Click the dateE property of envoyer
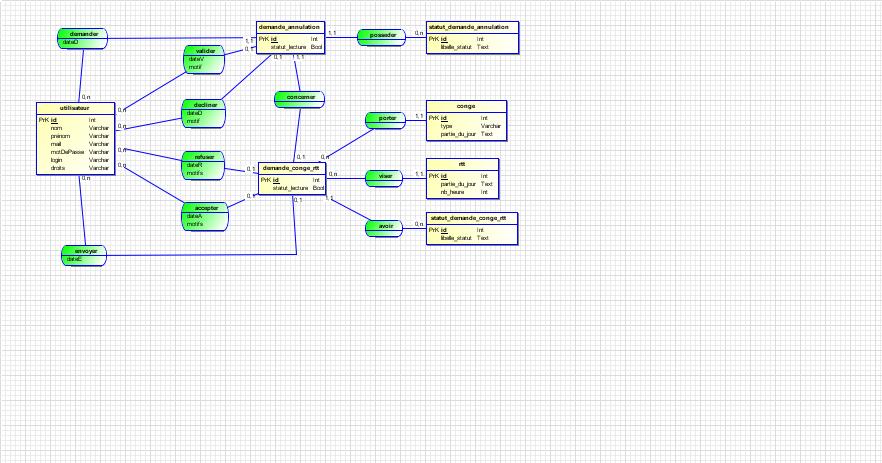 (74, 259)
